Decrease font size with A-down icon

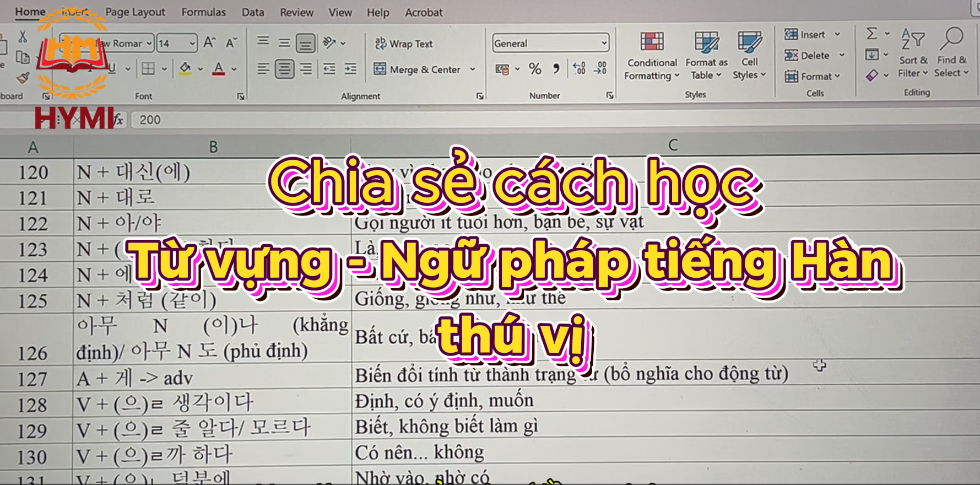click(x=231, y=42)
